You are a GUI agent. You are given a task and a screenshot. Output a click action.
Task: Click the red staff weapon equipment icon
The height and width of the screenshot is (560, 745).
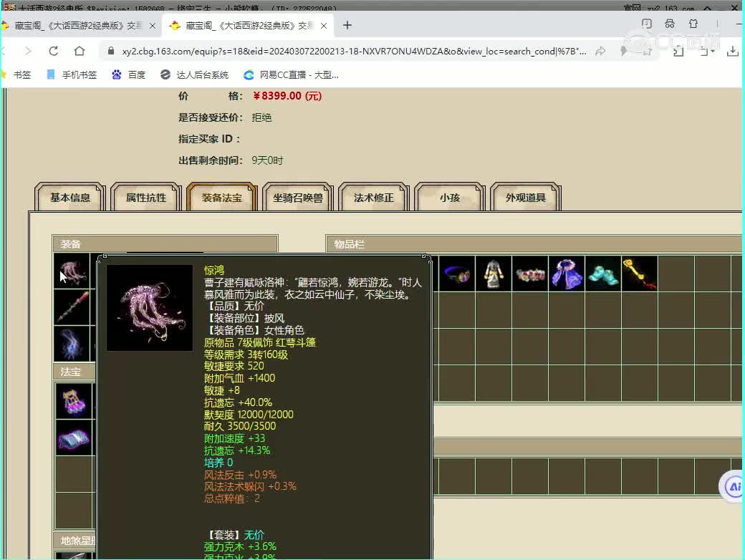(x=72, y=306)
